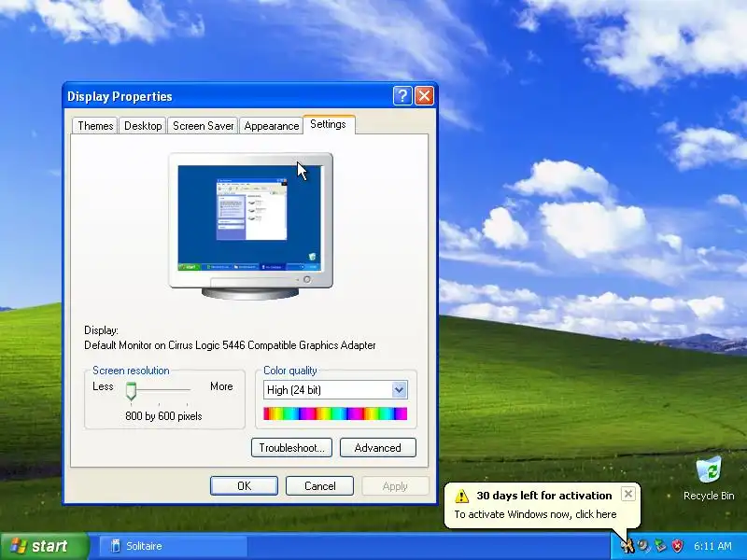Click the Troubleshoot... button

[x=291, y=448]
